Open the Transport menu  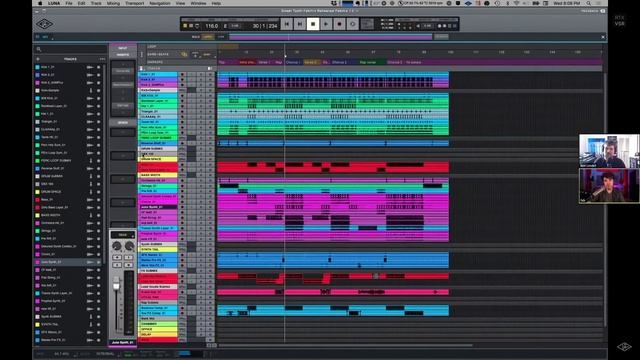point(134,3)
